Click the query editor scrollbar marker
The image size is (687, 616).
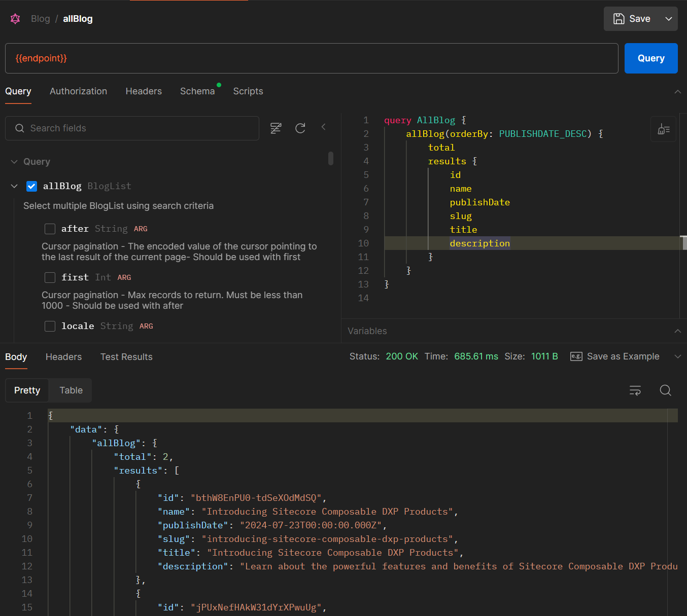(684, 243)
